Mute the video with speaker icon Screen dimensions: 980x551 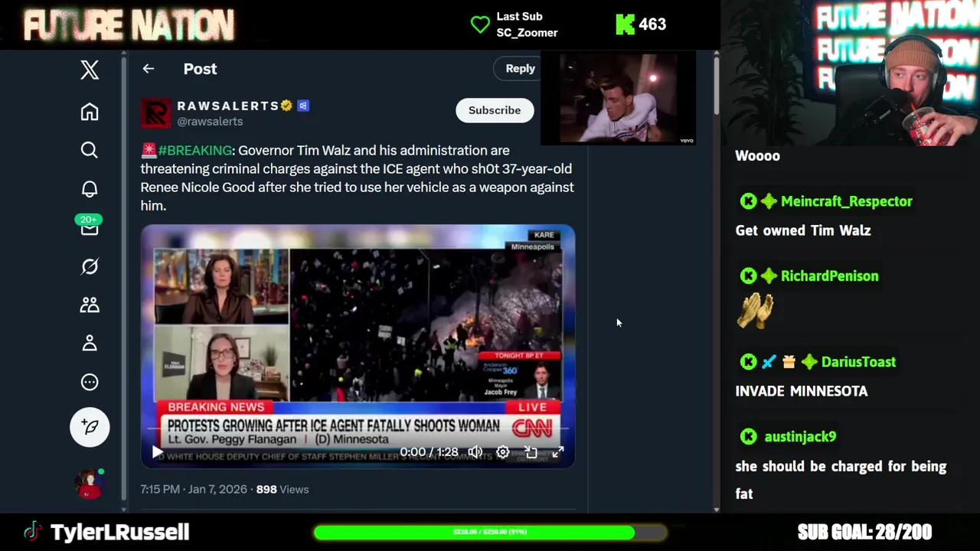pyautogui.click(x=475, y=452)
